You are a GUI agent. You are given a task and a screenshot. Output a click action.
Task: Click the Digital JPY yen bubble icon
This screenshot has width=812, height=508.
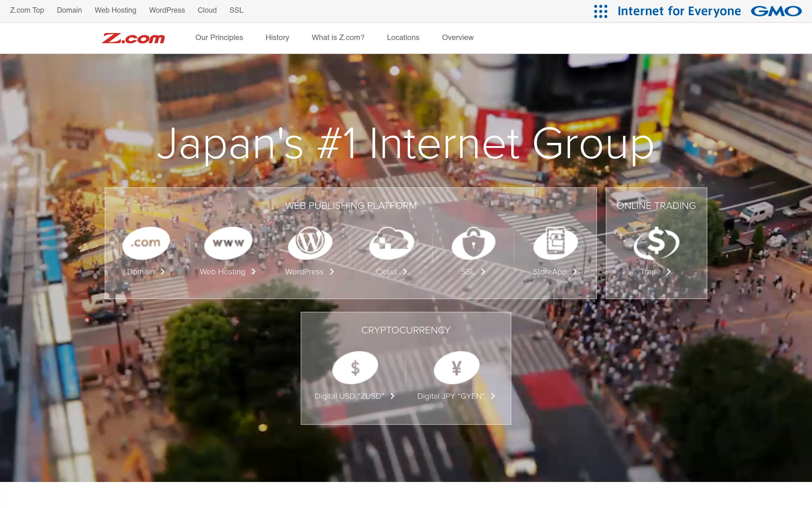[x=457, y=368]
